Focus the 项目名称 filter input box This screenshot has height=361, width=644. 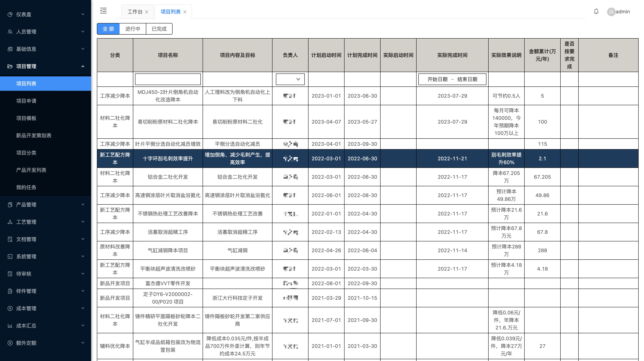pos(168,79)
